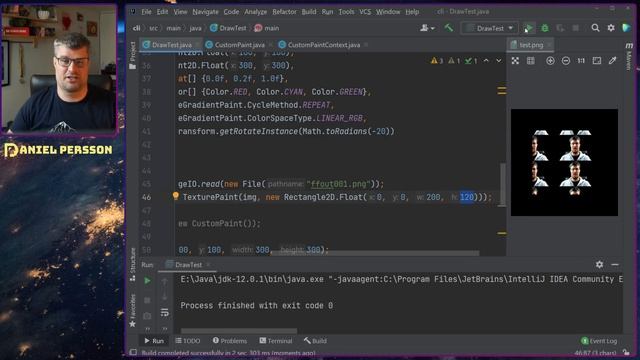
Task: Switch to CustomPaintContext.java tab
Action: [324, 45]
